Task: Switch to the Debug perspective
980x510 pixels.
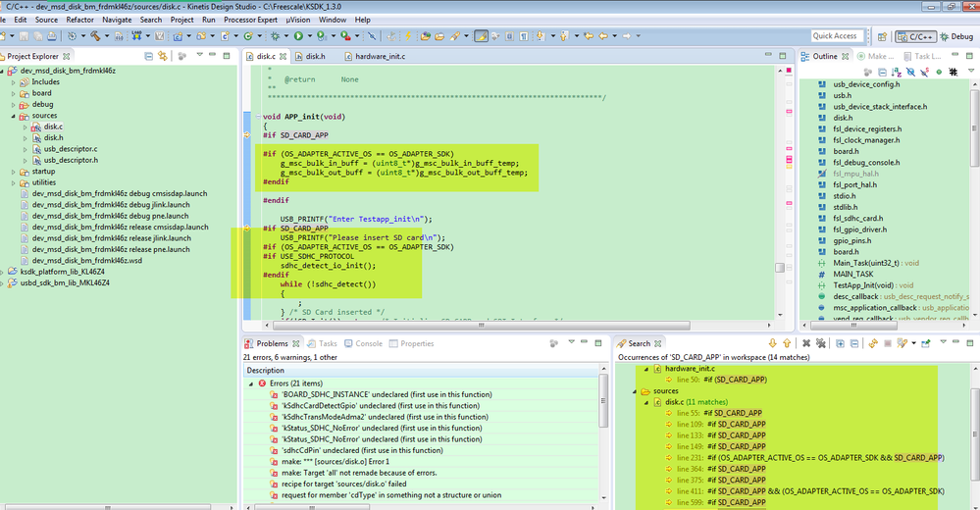Action: click(x=955, y=36)
